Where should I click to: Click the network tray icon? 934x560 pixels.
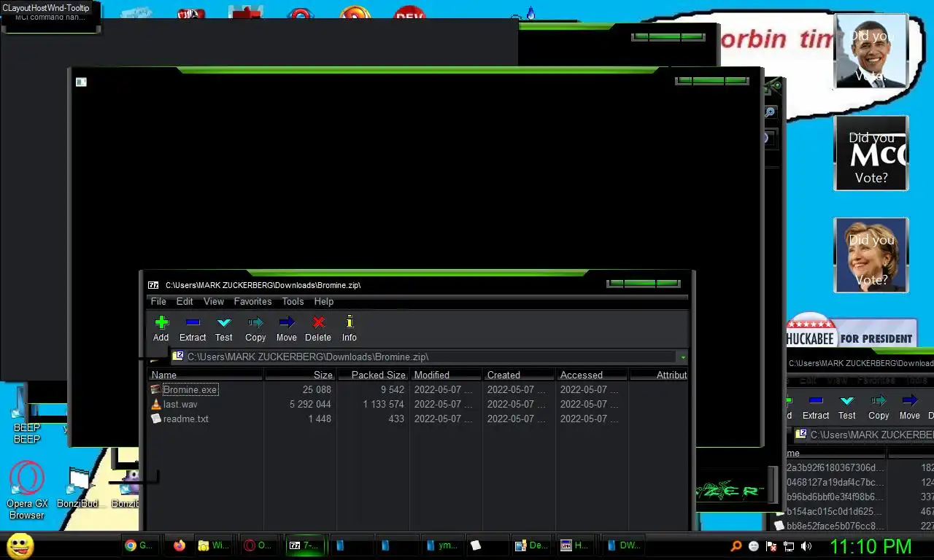[789, 545]
